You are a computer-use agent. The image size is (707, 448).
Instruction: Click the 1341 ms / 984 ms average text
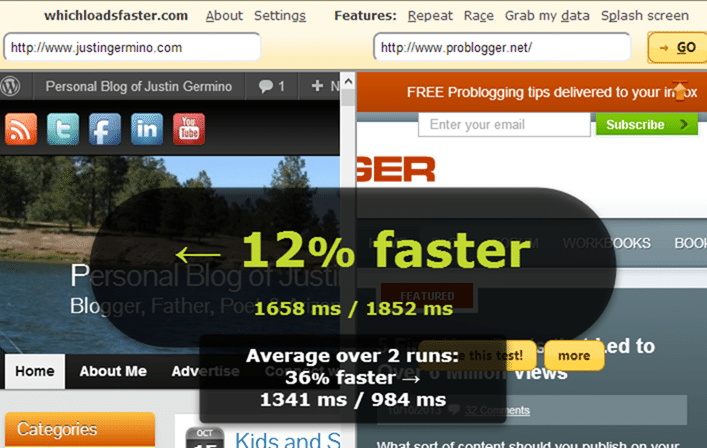pyautogui.click(x=353, y=400)
